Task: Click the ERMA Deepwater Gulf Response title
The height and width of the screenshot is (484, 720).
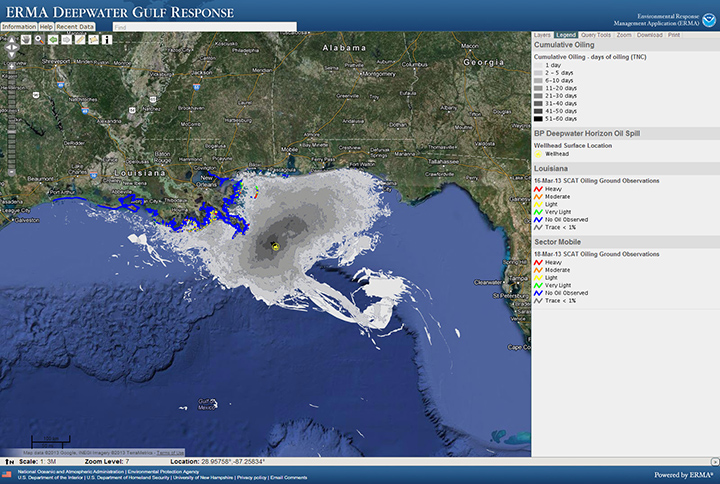Action: point(119,11)
